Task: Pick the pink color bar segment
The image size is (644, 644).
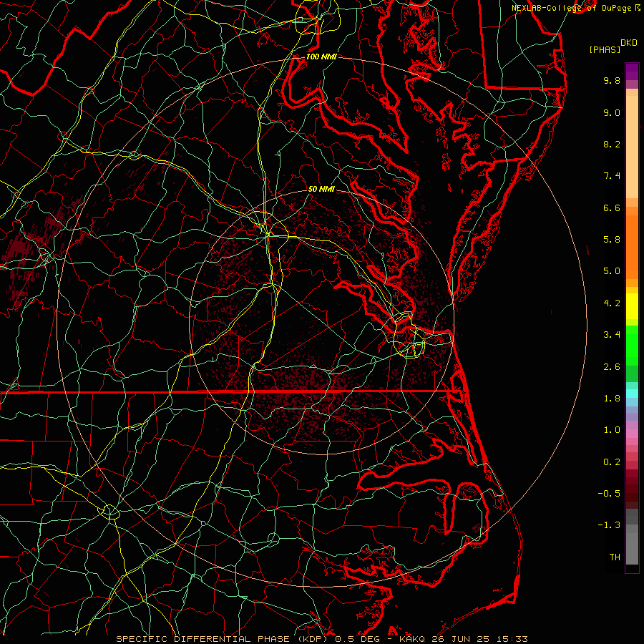Action: [x=632, y=434]
